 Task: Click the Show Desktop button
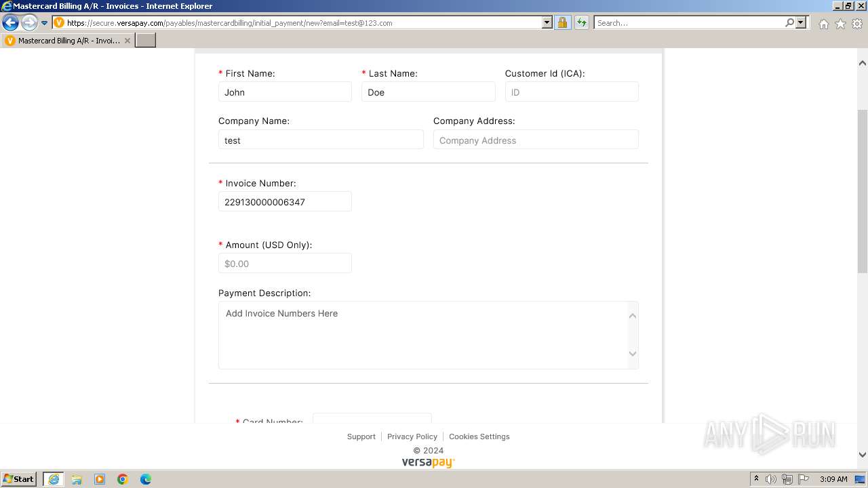861,479
